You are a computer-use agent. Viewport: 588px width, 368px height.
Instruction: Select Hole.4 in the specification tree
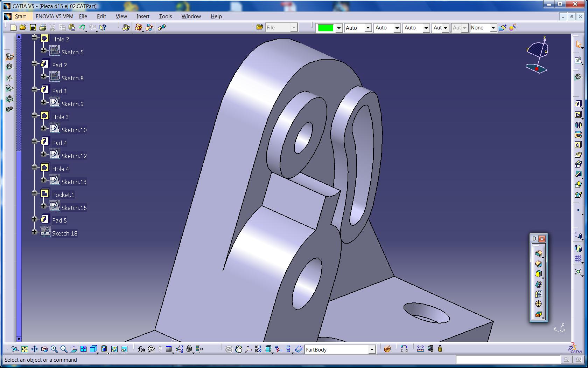pos(61,169)
